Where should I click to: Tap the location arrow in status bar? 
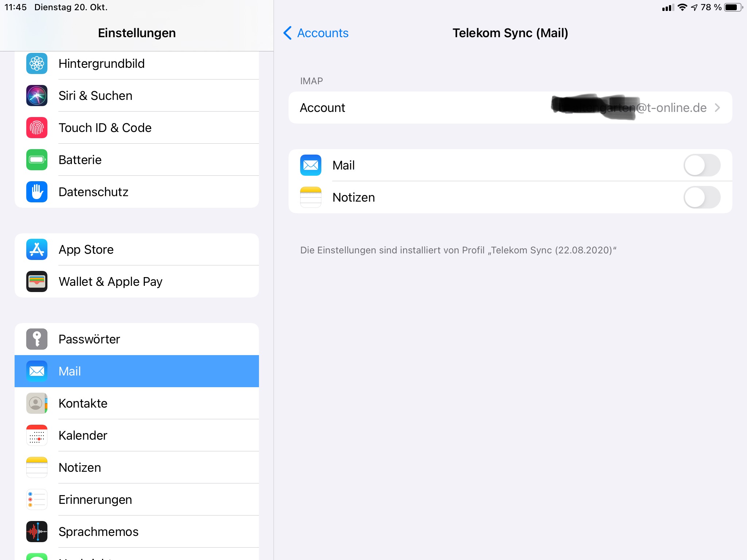694,7
